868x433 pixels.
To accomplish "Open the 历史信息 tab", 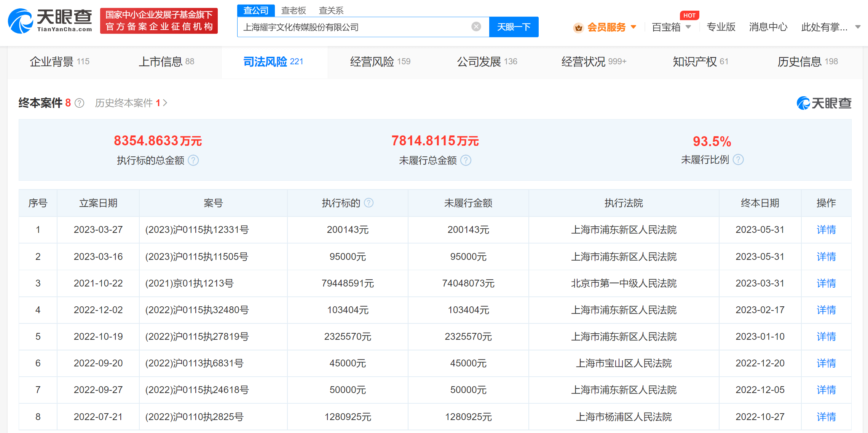I will pos(808,62).
